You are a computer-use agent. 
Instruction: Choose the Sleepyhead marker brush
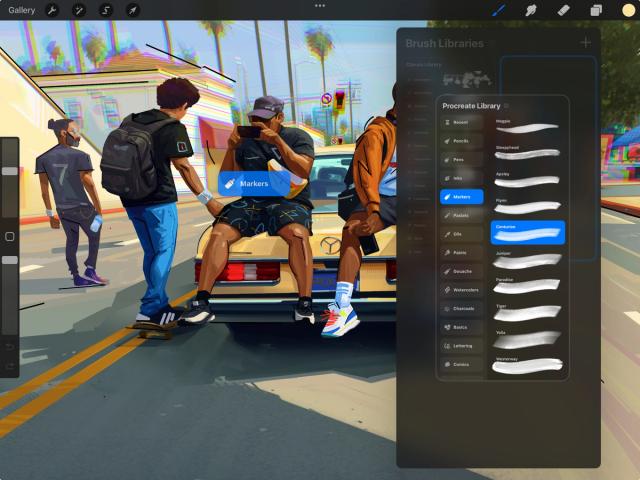click(528, 153)
